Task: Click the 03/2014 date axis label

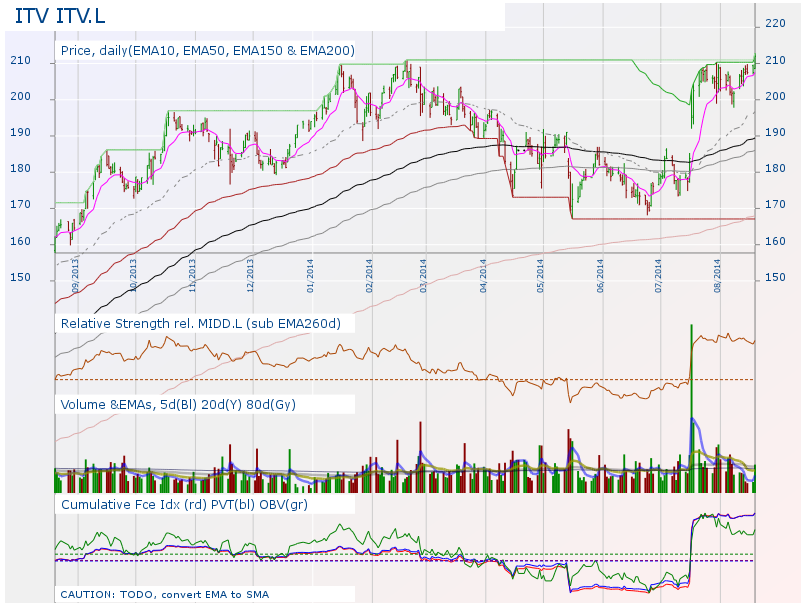Action: [422, 276]
